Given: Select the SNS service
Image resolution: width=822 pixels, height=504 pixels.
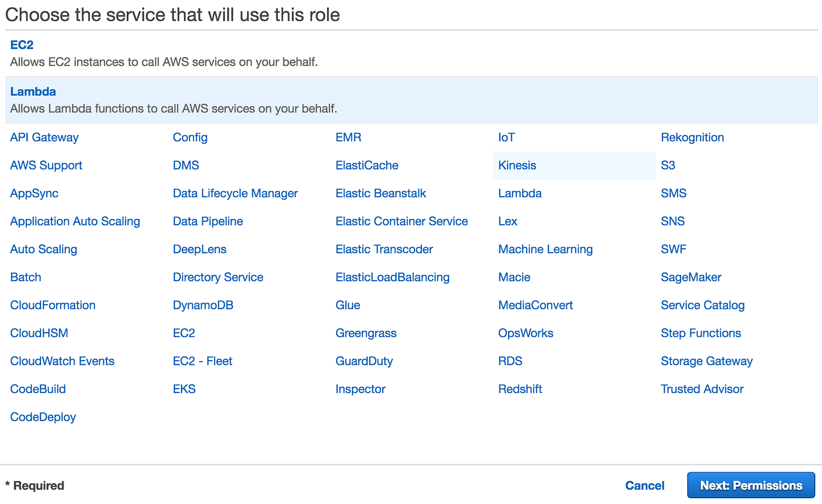Looking at the screenshot, I should pyautogui.click(x=673, y=221).
